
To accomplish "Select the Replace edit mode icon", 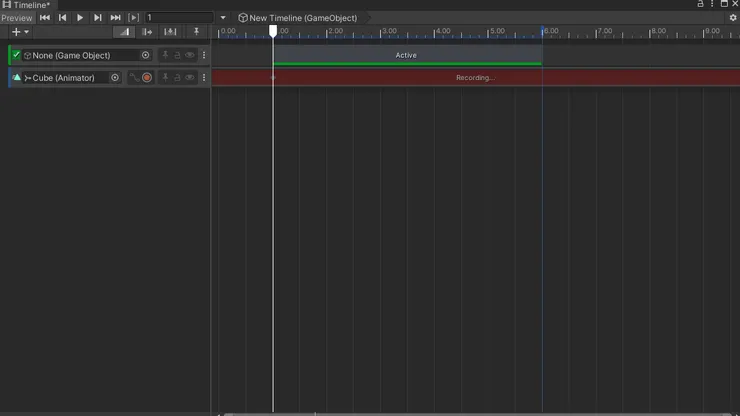I will 170,32.
